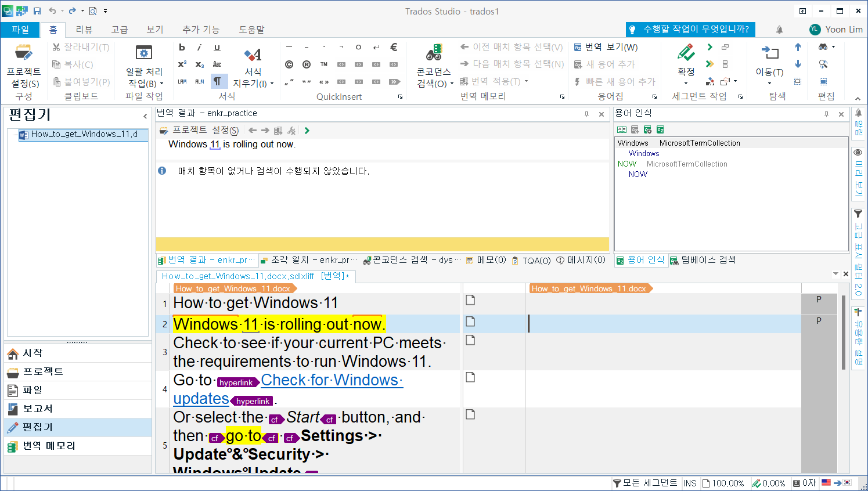
Task: Go to the Translation Memories (번역 메모리) view
Action: click(78, 446)
